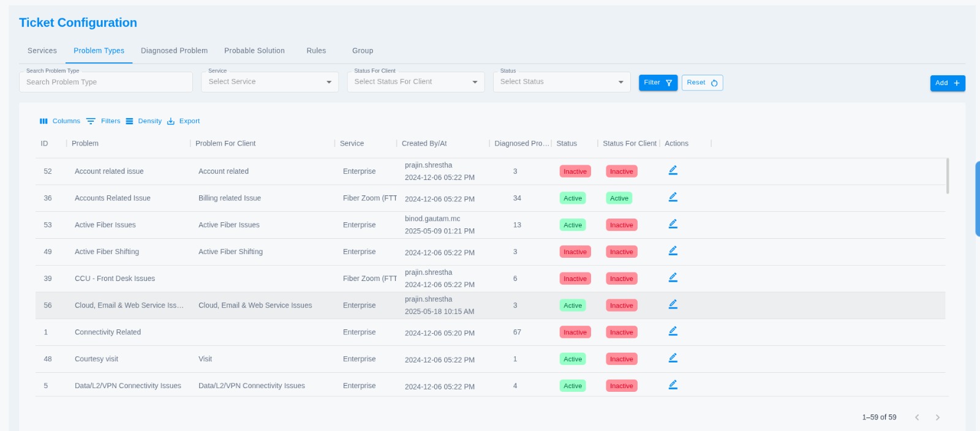This screenshot has width=980, height=431.
Task: Apply filters with the Filter button
Action: click(x=658, y=83)
